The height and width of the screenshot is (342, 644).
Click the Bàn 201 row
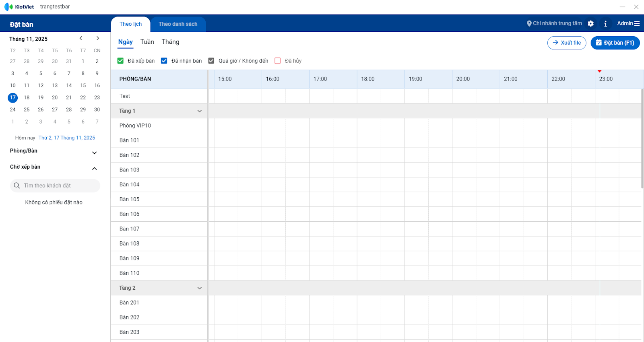(x=159, y=303)
